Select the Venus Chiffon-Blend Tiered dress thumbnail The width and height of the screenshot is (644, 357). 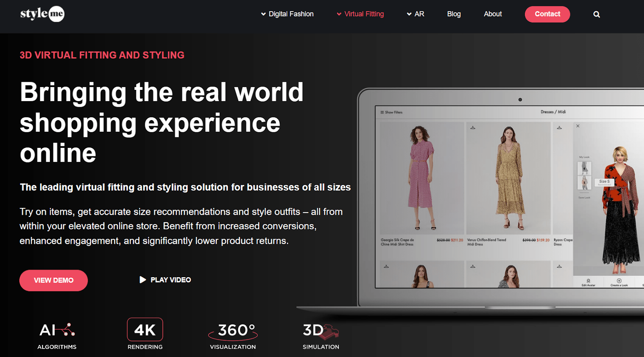(x=508, y=178)
